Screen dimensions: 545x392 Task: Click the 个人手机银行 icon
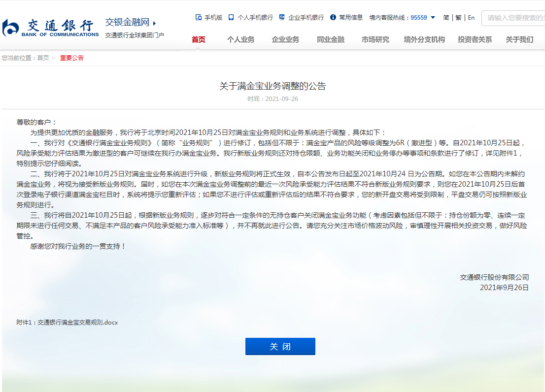pos(231,17)
